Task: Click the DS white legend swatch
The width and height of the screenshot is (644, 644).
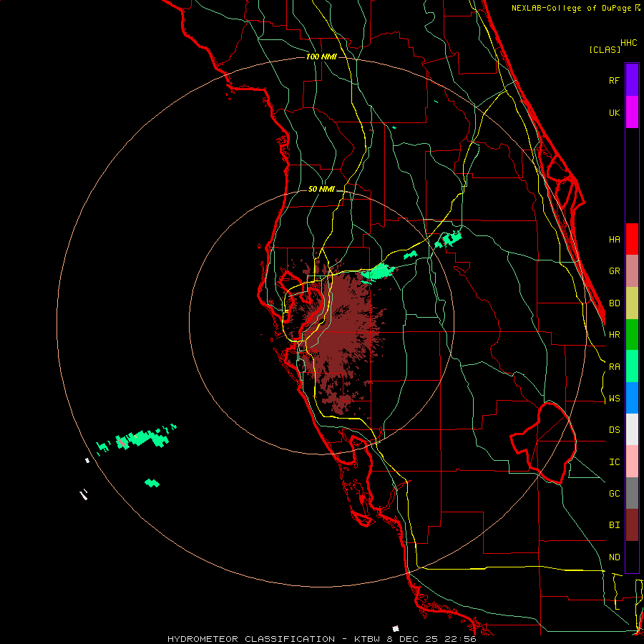Action: (632, 429)
